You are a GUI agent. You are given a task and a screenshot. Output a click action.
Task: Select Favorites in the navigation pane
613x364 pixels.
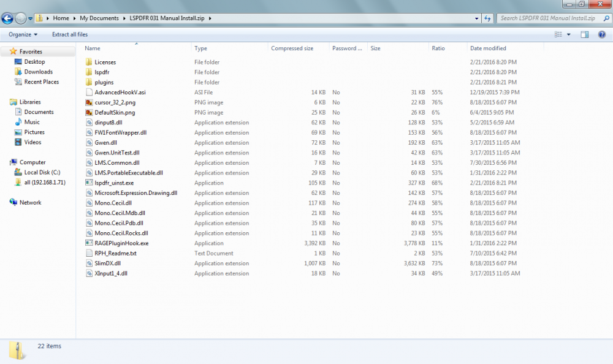pos(31,51)
